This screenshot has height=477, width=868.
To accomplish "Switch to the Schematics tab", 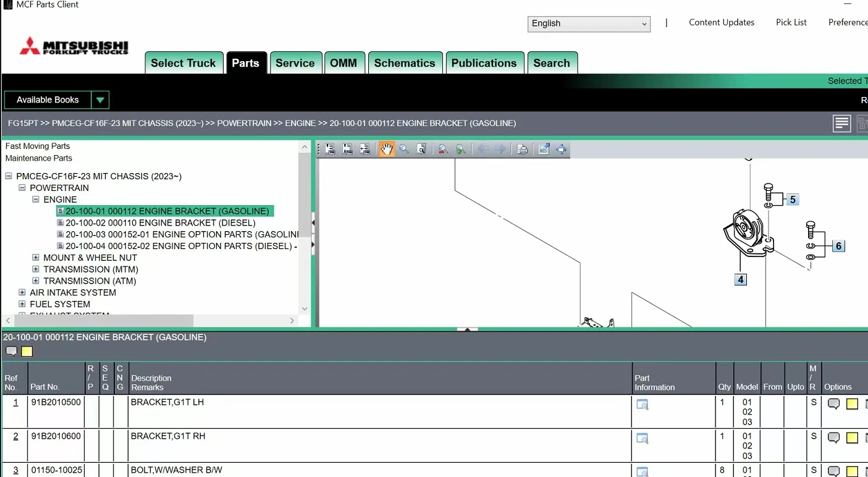I will (x=404, y=63).
